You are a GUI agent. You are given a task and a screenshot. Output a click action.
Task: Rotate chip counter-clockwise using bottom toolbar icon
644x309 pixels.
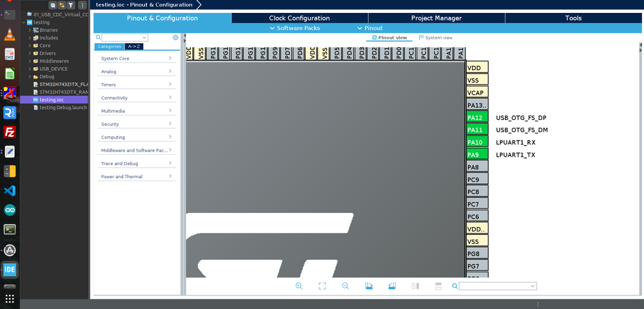(x=392, y=286)
